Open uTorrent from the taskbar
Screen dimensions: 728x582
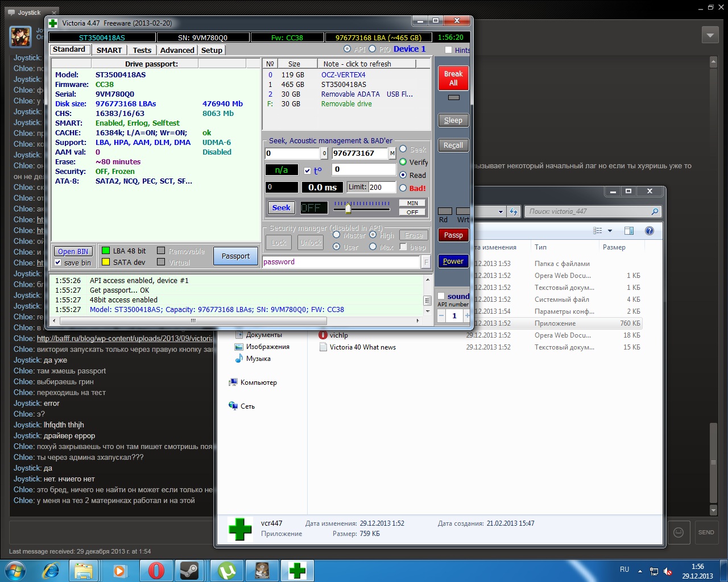tap(227, 570)
